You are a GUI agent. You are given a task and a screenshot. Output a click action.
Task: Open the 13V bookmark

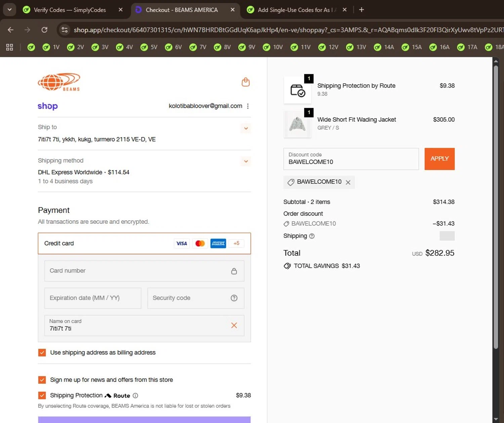tap(356, 47)
